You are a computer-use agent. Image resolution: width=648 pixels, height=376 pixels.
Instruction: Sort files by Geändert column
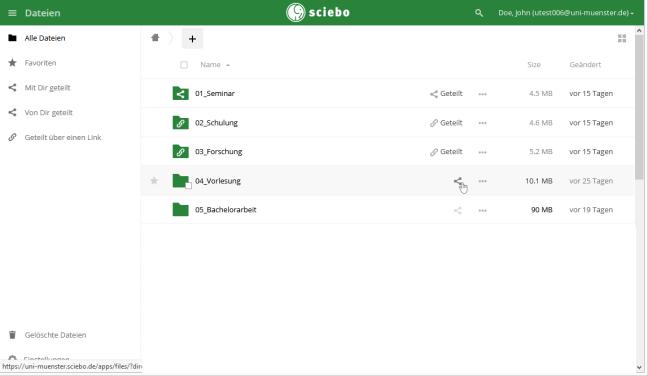pos(585,64)
